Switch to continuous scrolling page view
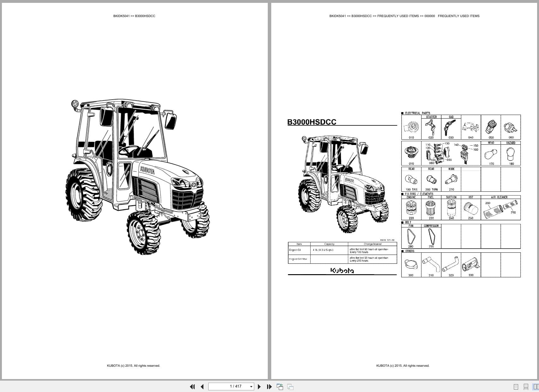This screenshot has width=539, height=392. (526, 387)
